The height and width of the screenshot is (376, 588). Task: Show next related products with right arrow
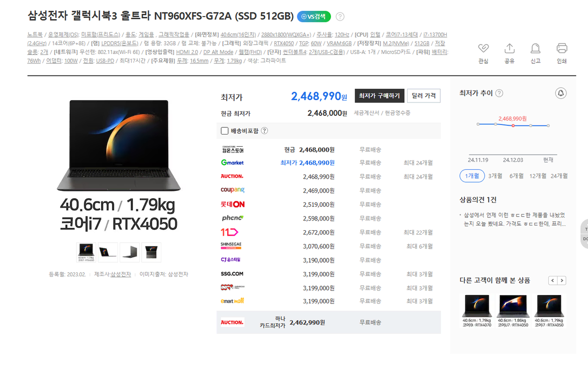pyautogui.click(x=562, y=280)
